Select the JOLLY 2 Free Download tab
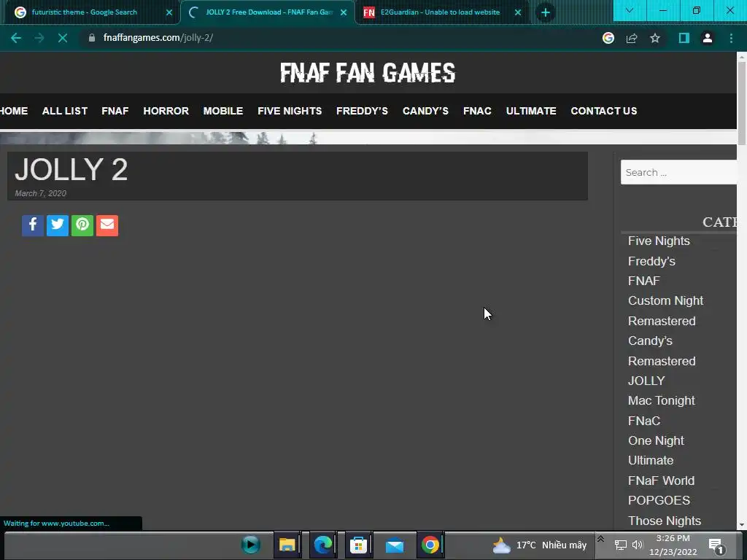The width and height of the screenshot is (747, 560). pyautogui.click(x=268, y=12)
